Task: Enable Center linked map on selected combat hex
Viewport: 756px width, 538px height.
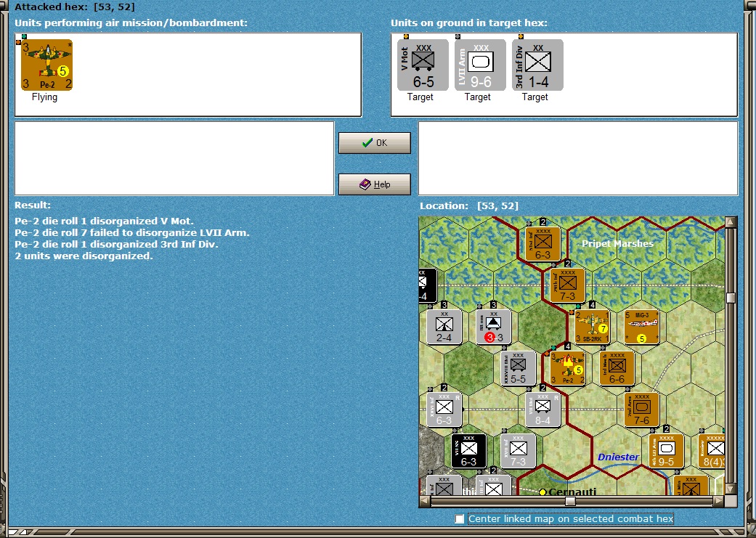Action: click(x=460, y=518)
